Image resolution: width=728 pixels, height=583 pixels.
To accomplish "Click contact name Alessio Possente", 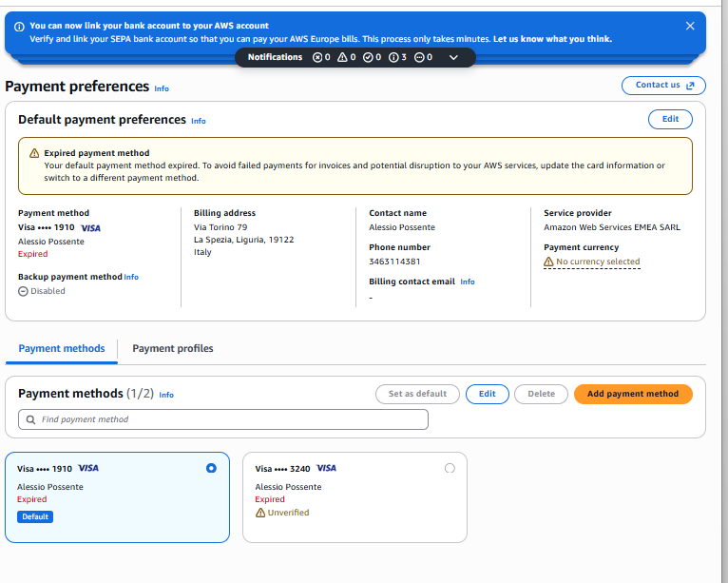I will click(402, 227).
